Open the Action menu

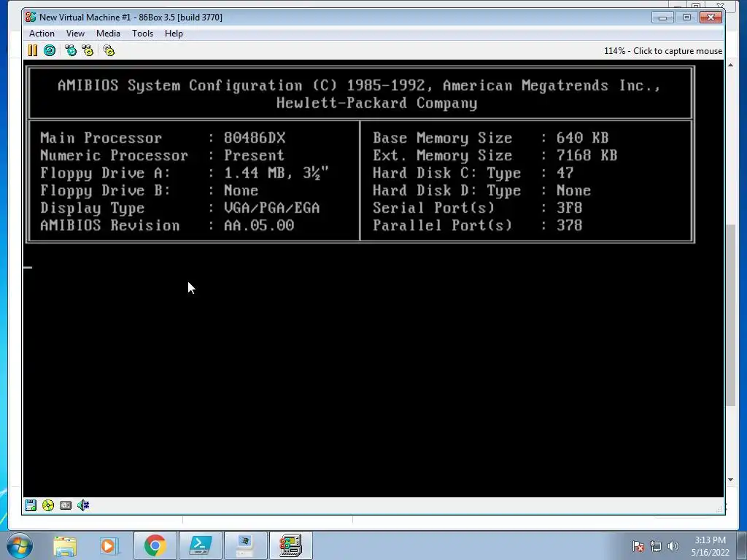(42, 34)
